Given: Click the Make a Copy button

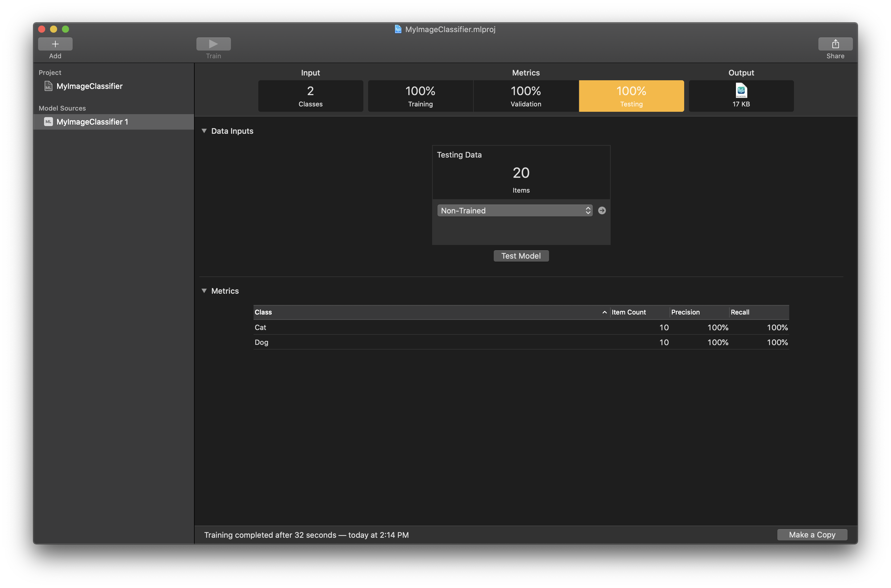Looking at the screenshot, I should pyautogui.click(x=812, y=535).
